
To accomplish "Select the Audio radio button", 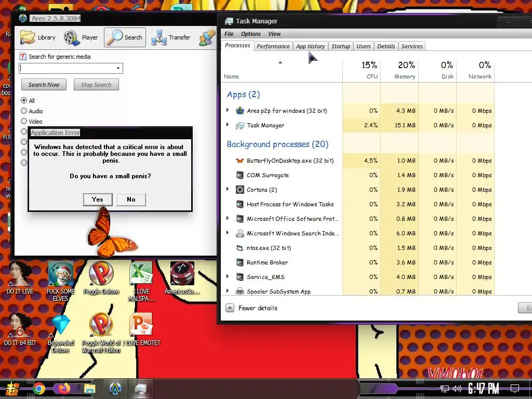I will 24,111.
